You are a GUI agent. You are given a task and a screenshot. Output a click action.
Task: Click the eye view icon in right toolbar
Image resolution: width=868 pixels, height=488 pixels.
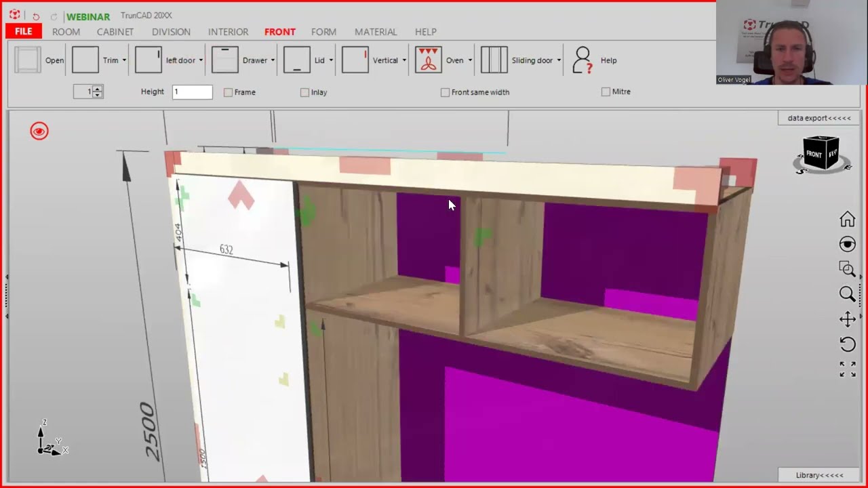pyautogui.click(x=847, y=244)
